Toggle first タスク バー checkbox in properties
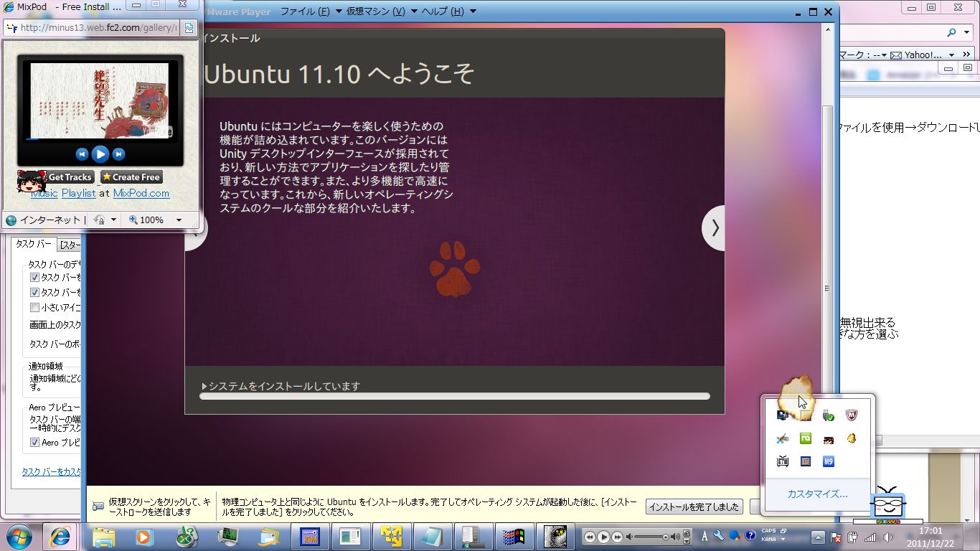This screenshot has height=551, width=980. (34, 277)
